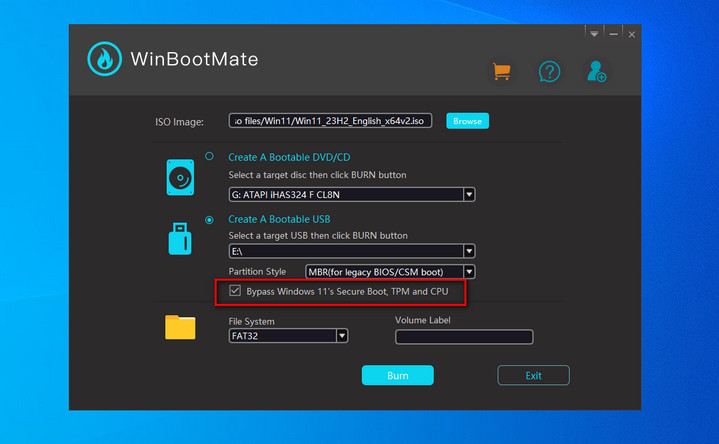Click the USB flash drive icon
Image resolution: width=719 pixels, height=444 pixels.
(x=180, y=239)
